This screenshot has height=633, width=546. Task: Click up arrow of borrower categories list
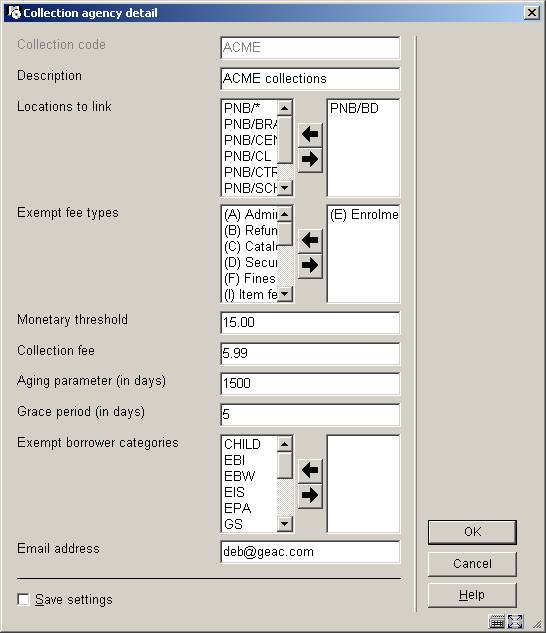click(285, 444)
